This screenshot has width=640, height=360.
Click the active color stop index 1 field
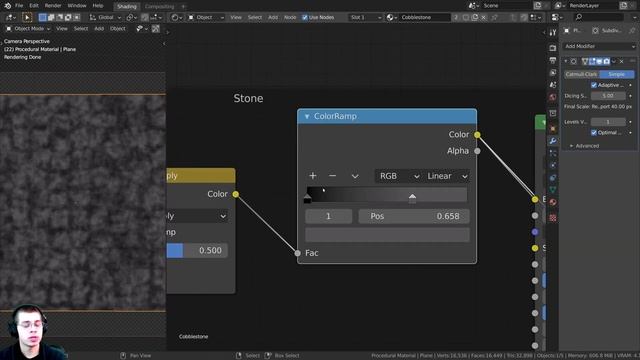[329, 216]
